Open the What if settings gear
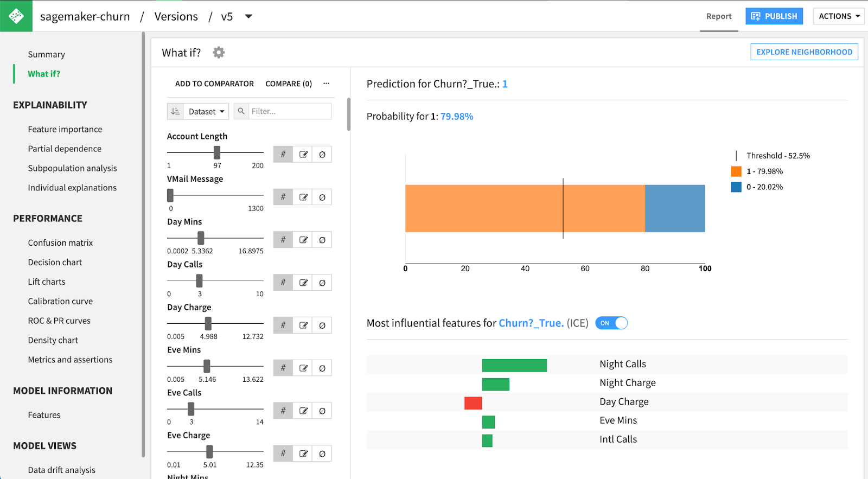868x479 pixels. (x=219, y=53)
